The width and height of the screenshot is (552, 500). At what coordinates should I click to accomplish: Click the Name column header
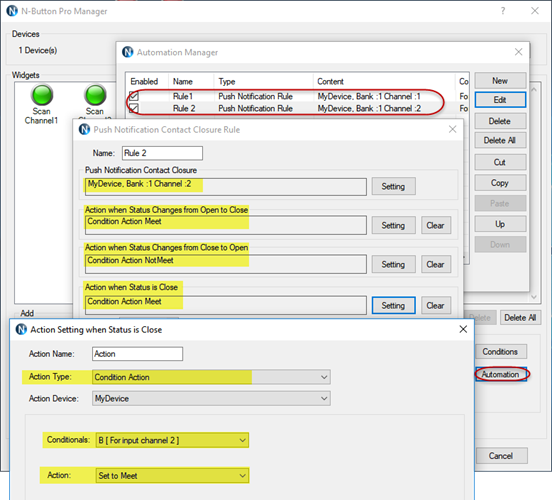point(191,81)
